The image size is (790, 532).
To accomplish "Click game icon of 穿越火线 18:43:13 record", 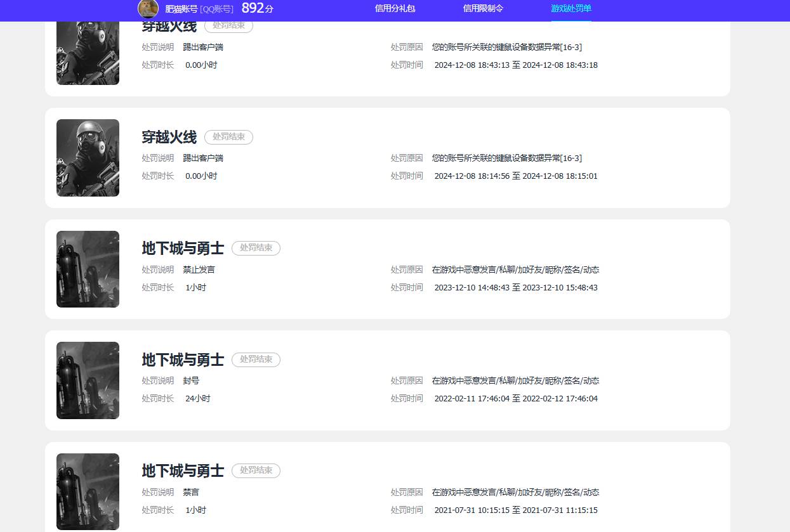I will tap(88, 53).
